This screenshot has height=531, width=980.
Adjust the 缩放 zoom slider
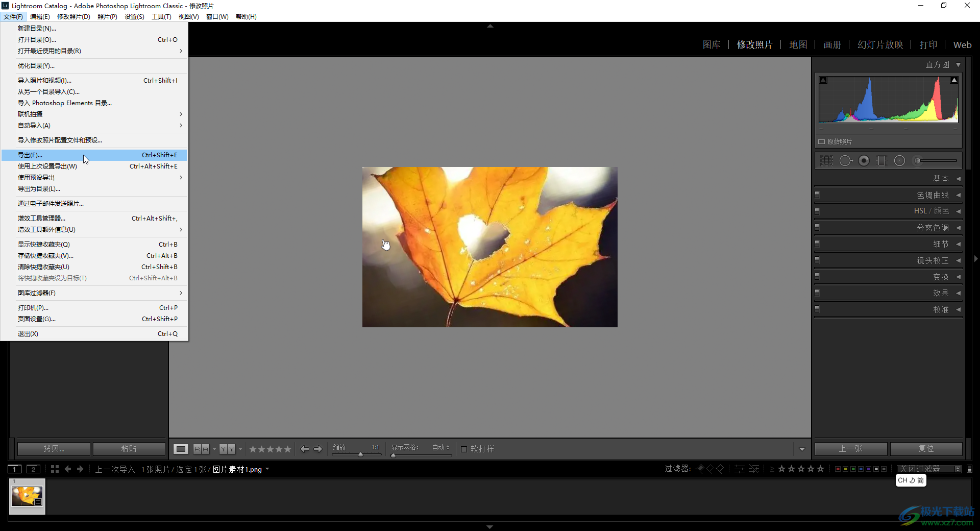(x=361, y=454)
